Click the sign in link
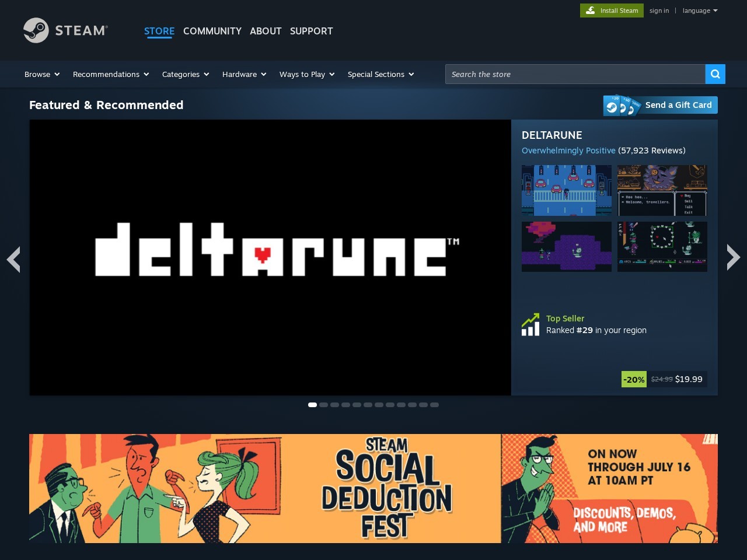Screen dimensions: 747x560 point(659,10)
